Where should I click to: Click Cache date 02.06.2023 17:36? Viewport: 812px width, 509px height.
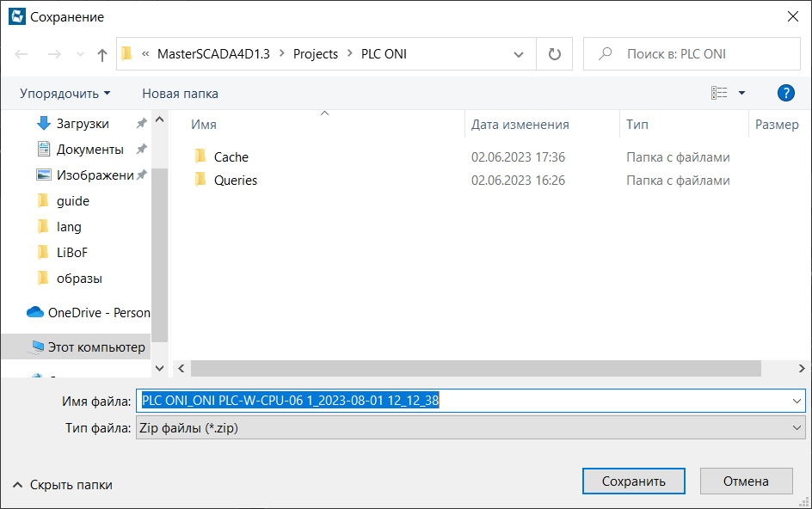518,156
